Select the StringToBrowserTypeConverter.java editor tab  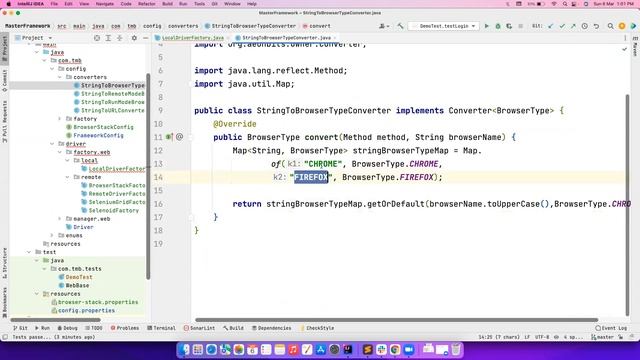(286, 38)
